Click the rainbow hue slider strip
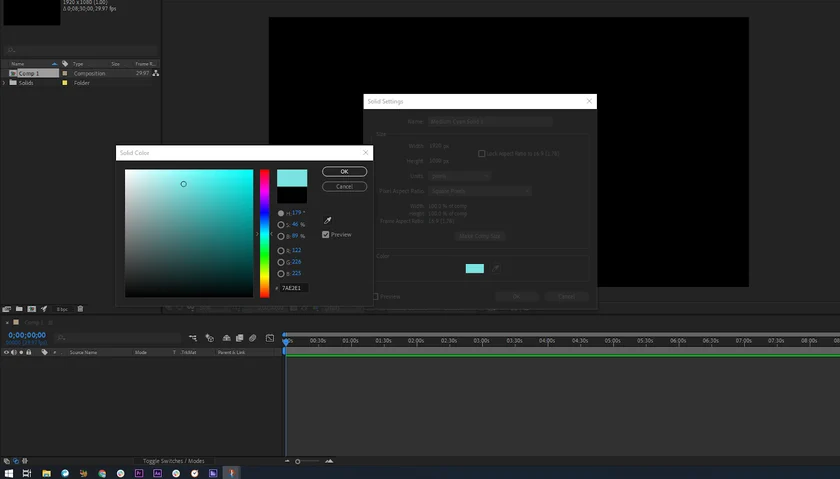Viewport: 840px width, 479px height. click(265, 233)
